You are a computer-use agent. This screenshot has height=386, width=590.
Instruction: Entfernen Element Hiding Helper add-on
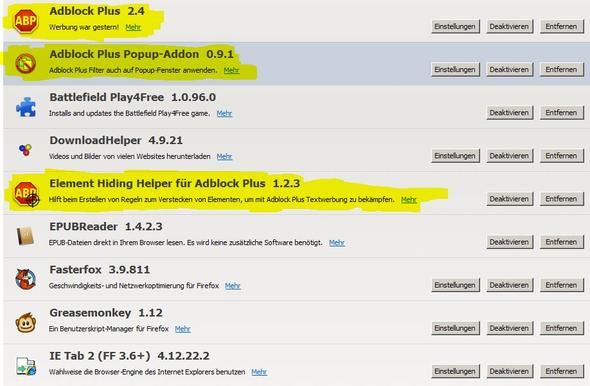(561, 199)
